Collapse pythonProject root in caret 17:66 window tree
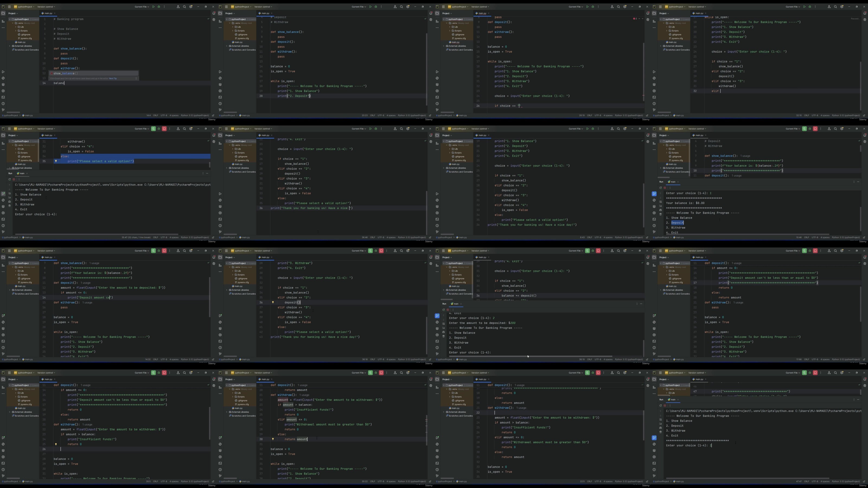The height and width of the screenshot is (488, 868). click(661, 263)
